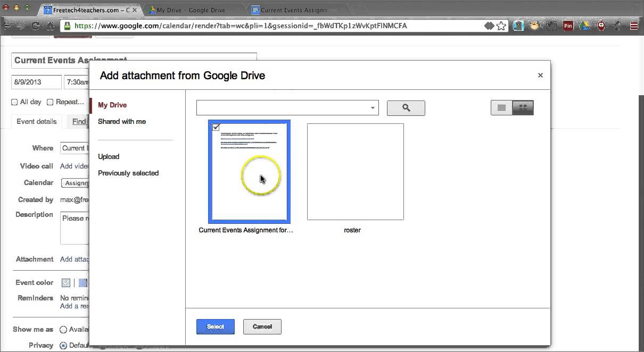Screen dimensions: 644x352
Task: Open the search box dropdown arrow
Action: [373, 108]
